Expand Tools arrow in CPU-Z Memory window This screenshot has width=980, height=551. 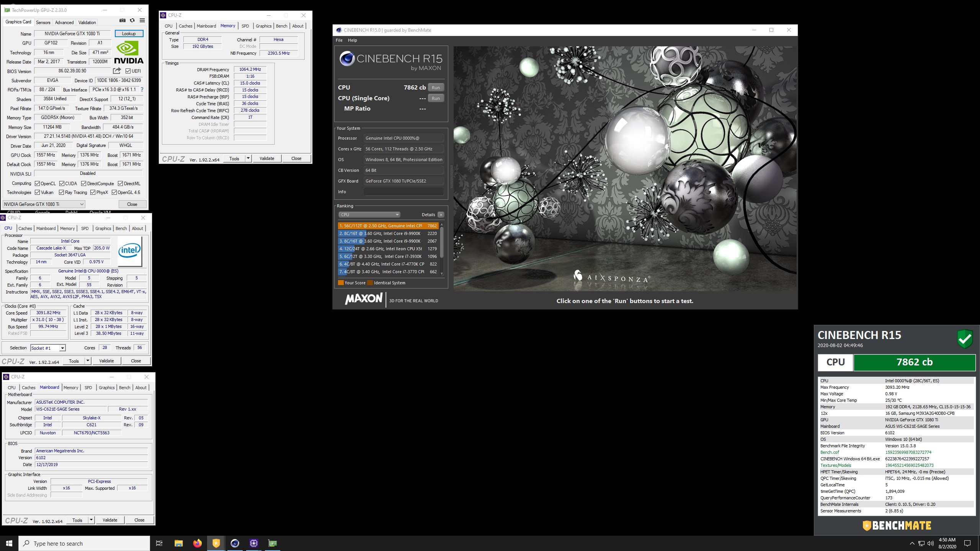[x=248, y=158]
